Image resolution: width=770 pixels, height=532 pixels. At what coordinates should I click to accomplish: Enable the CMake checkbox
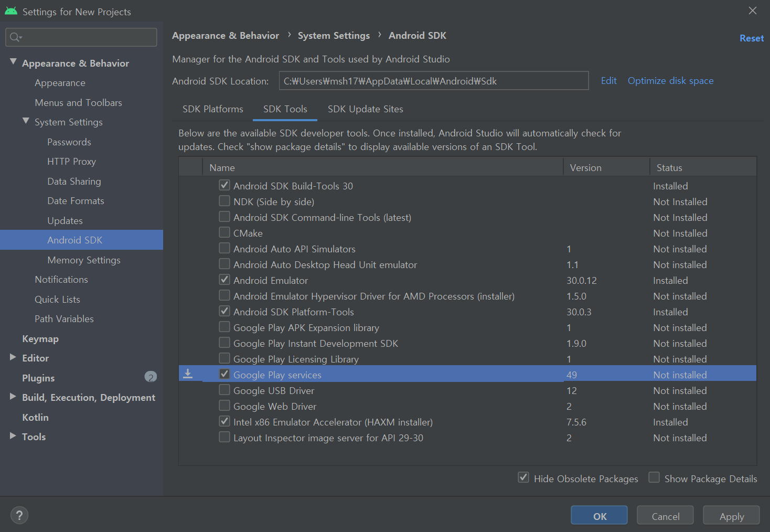[224, 232]
